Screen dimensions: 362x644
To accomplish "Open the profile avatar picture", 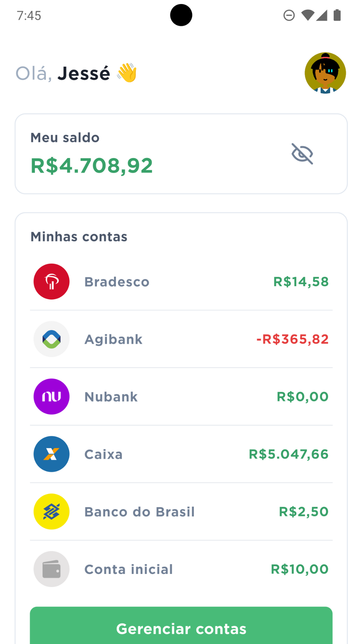I will click(x=325, y=73).
